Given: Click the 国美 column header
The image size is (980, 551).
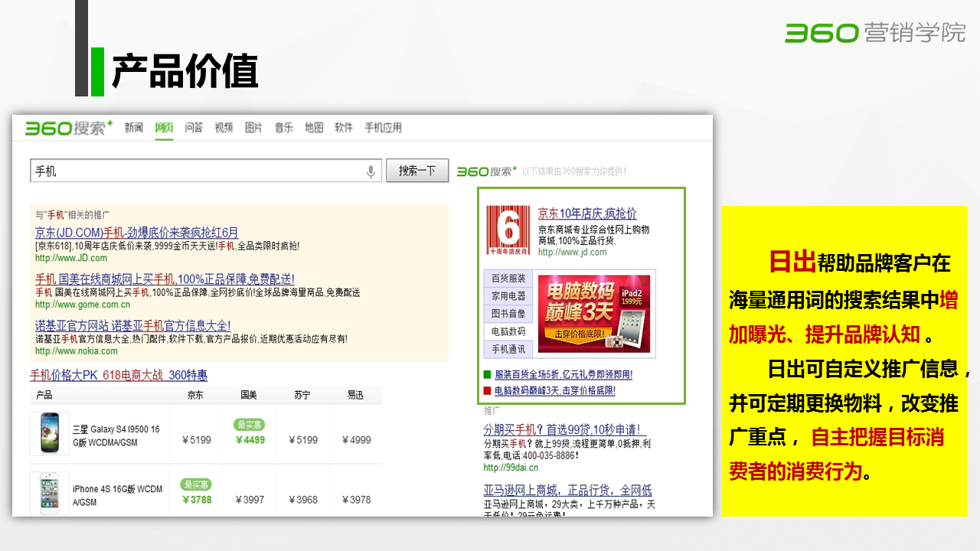Looking at the screenshot, I should point(249,396).
